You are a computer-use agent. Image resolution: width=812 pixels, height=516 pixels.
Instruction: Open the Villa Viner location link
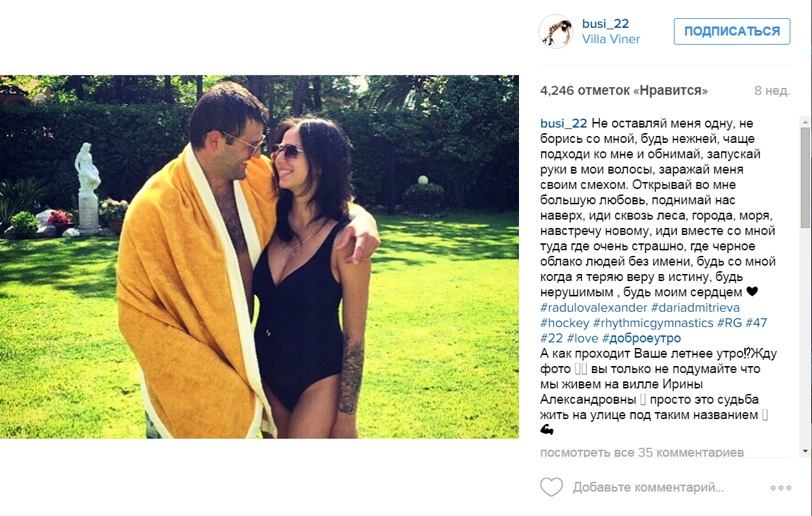click(610, 39)
